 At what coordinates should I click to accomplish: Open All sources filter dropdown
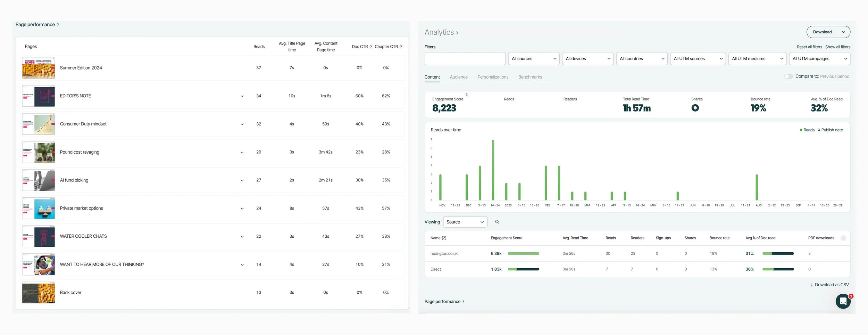pyautogui.click(x=534, y=59)
